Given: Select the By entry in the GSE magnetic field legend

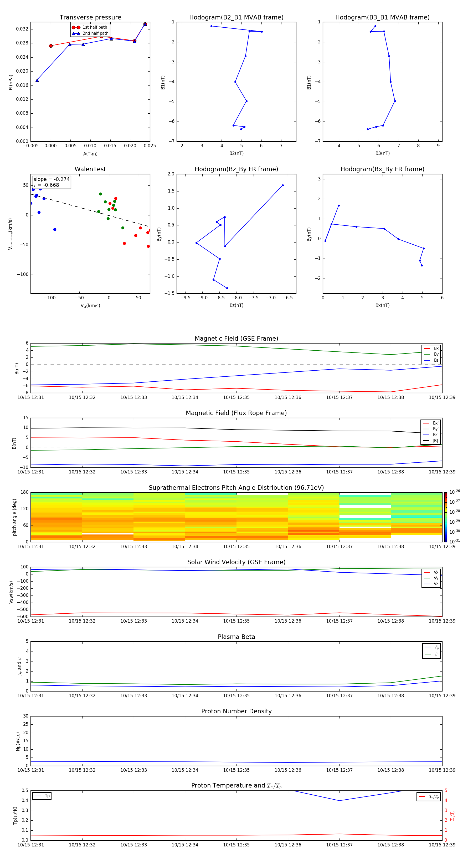Looking at the screenshot, I should (431, 355).
